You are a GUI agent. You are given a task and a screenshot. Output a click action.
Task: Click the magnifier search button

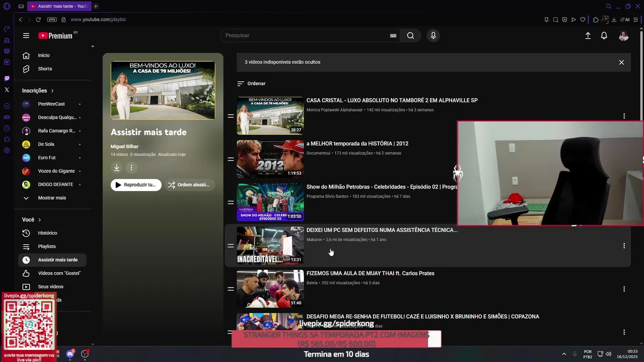click(x=411, y=36)
